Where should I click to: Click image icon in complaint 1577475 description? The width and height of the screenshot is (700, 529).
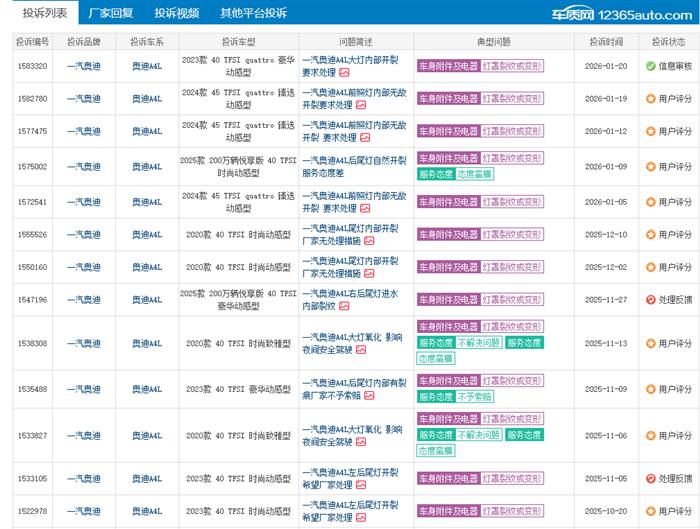point(365,138)
